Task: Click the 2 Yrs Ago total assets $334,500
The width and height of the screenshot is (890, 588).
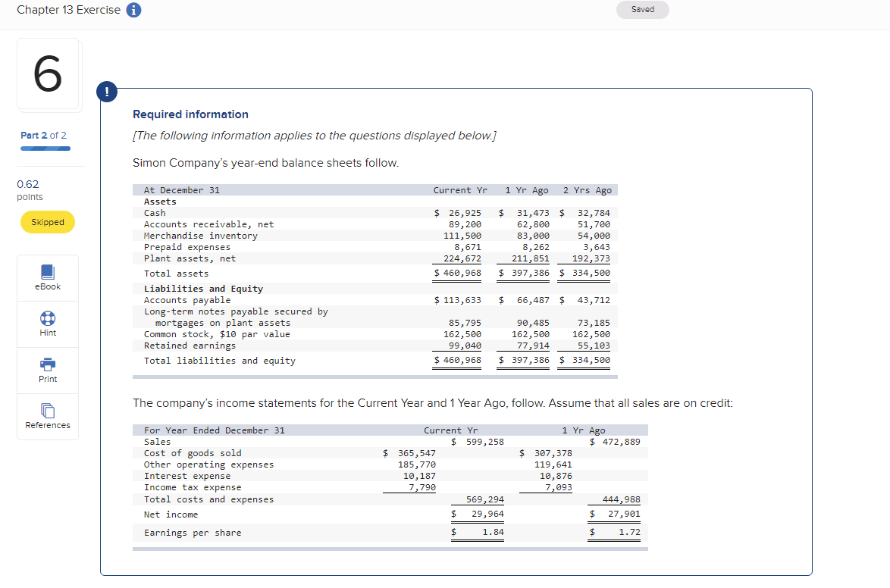Action: (x=584, y=273)
